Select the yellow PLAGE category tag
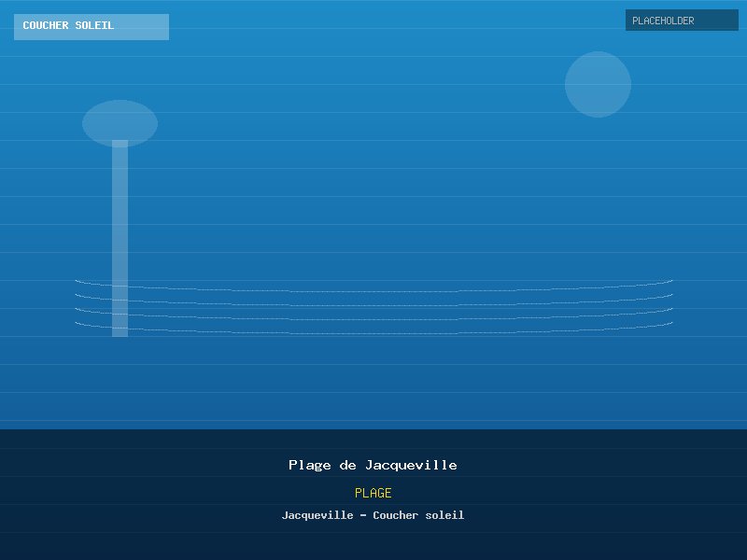Viewport: 747px width, 560px height. point(373,493)
